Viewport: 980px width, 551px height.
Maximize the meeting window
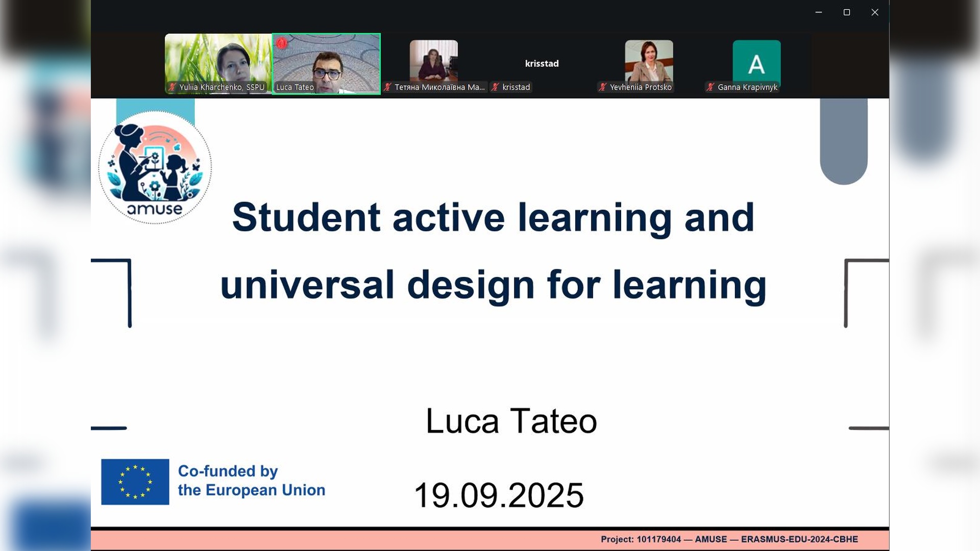pos(847,12)
